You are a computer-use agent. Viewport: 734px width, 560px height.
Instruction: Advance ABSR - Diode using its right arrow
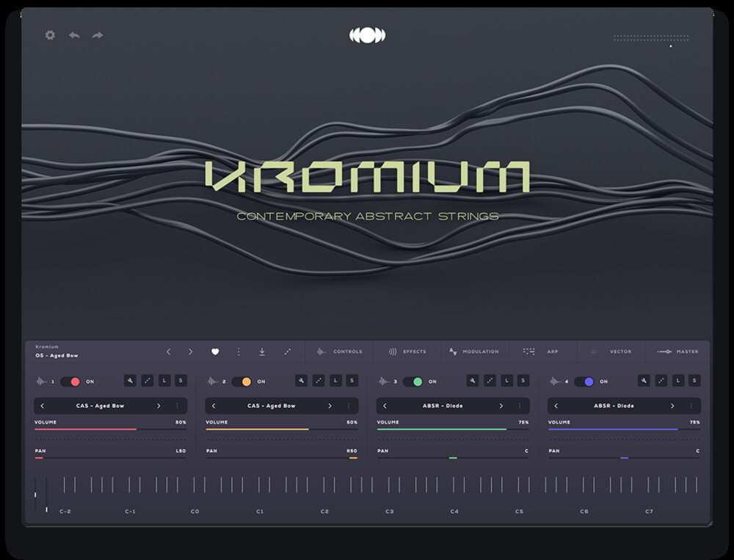(502, 405)
